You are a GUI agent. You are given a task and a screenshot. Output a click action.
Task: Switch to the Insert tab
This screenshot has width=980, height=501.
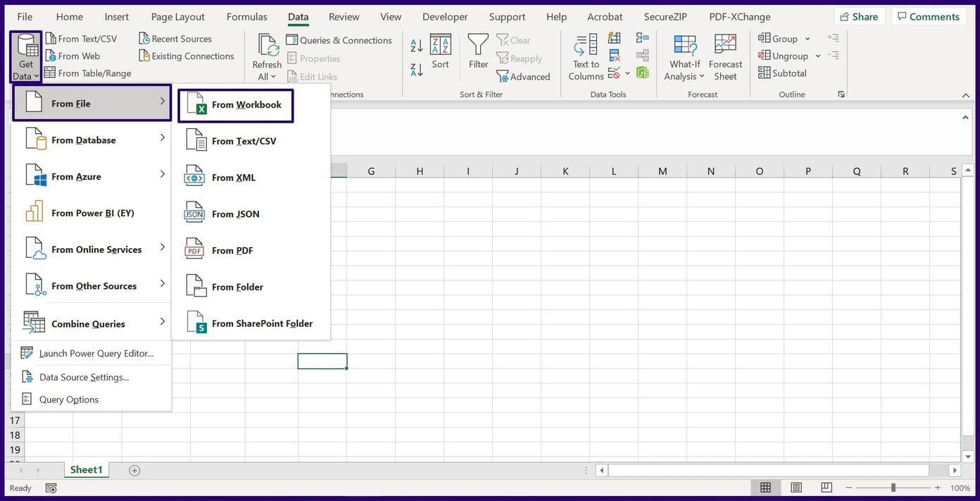(117, 16)
